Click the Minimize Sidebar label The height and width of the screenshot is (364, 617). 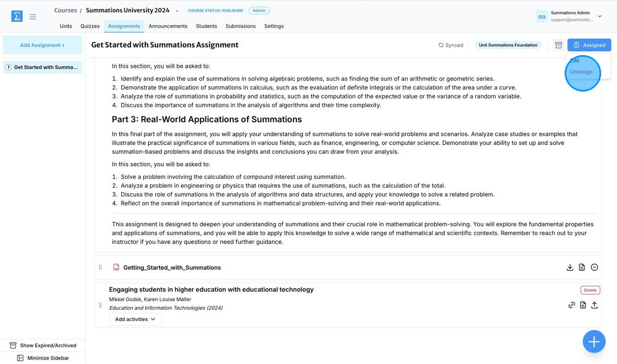tap(48, 358)
